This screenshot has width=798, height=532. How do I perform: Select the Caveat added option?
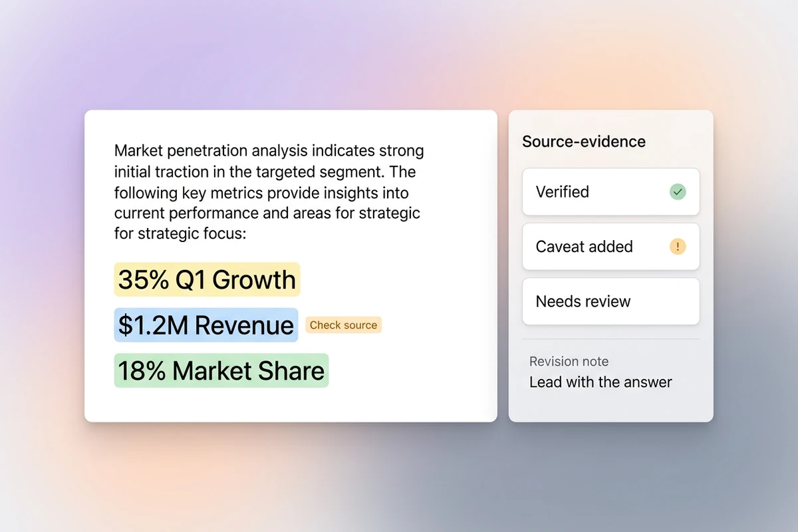point(610,247)
